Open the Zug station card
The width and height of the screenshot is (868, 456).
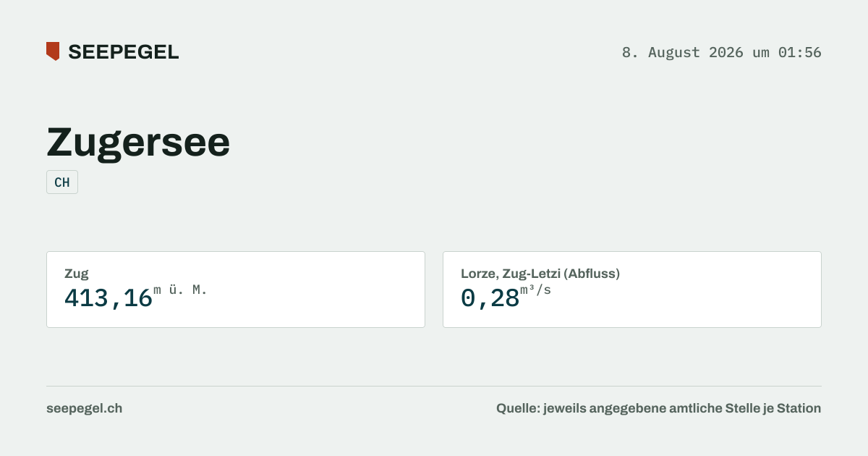point(236,290)
